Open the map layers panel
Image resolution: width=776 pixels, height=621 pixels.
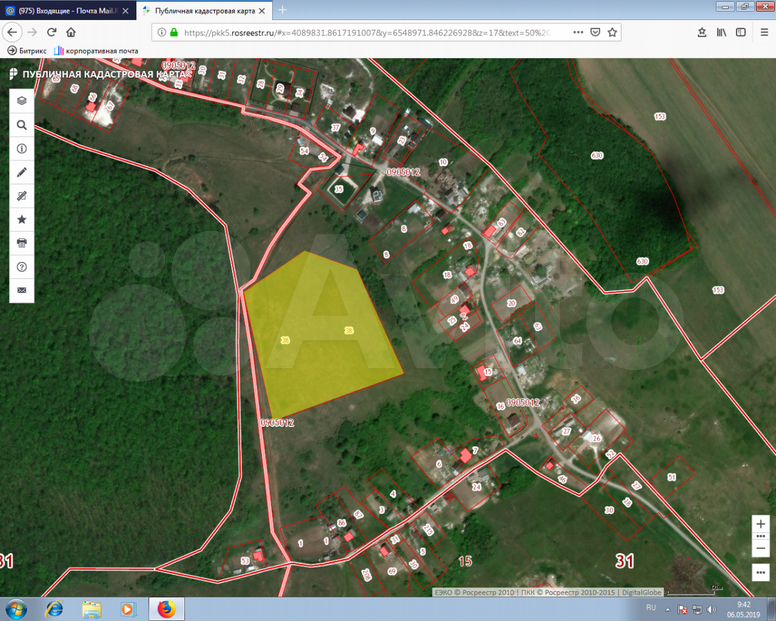click(22, 101)
